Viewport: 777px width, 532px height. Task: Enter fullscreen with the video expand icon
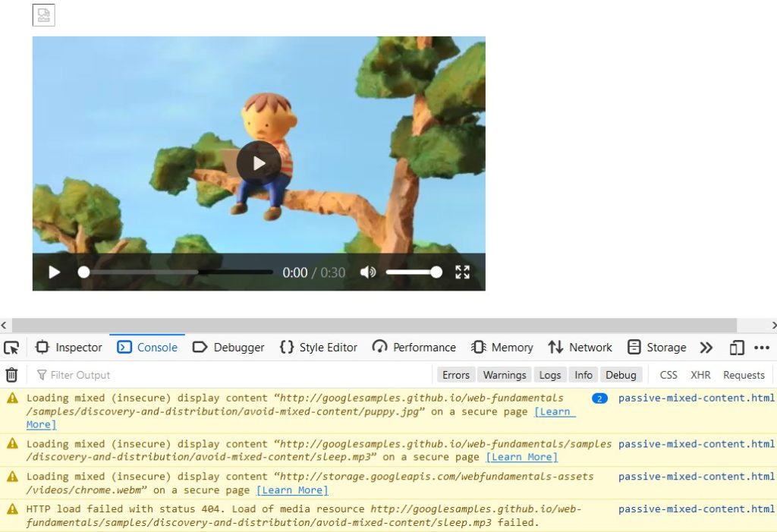point(462,272)
